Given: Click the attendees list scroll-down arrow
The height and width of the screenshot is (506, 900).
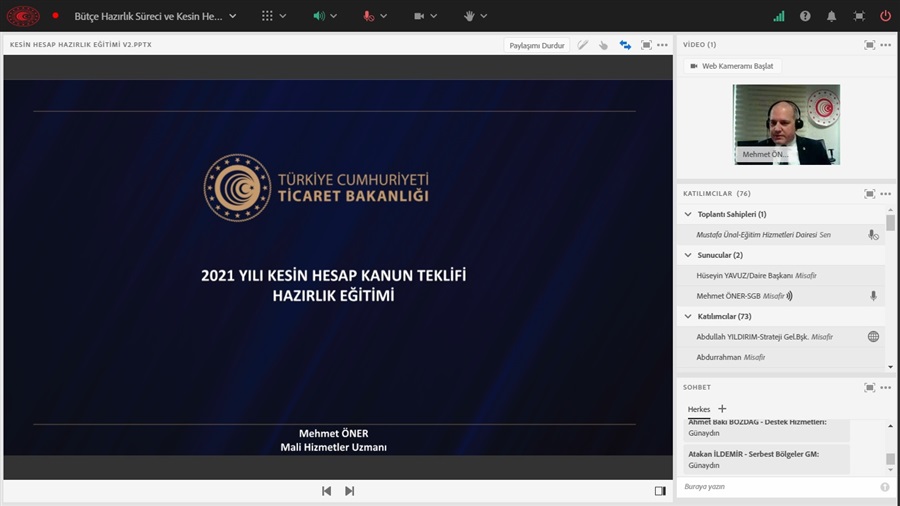Looking at the screenshot, I should tap(890, 367).
